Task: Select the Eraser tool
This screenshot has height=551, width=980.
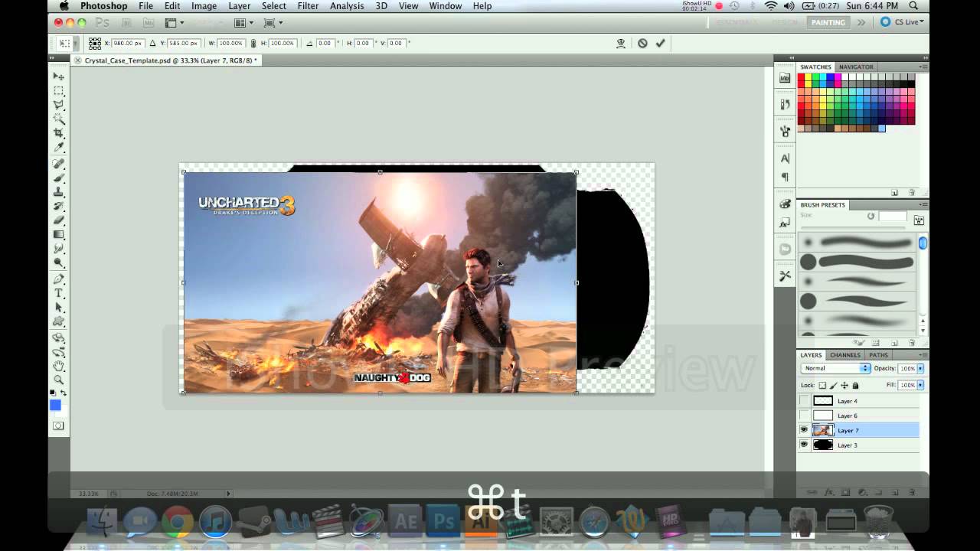Action: click(x=58, y=220)
